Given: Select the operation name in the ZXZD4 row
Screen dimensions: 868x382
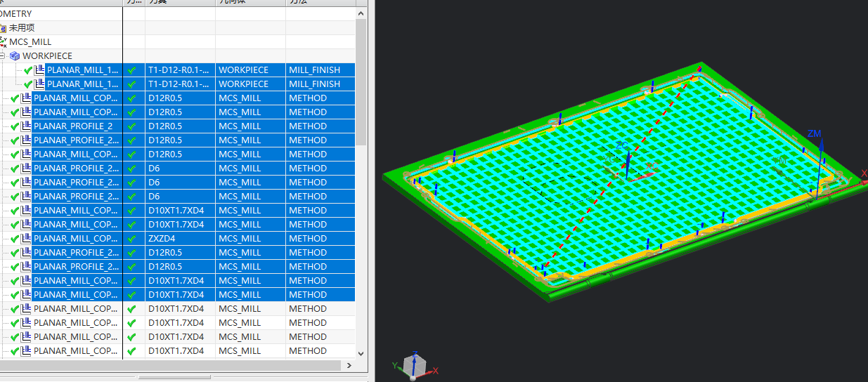Looking at the screenshot, I should [x=76, y=239].
